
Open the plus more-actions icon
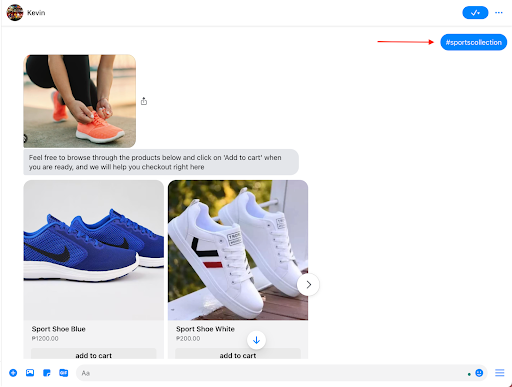(x=13, y=373)
